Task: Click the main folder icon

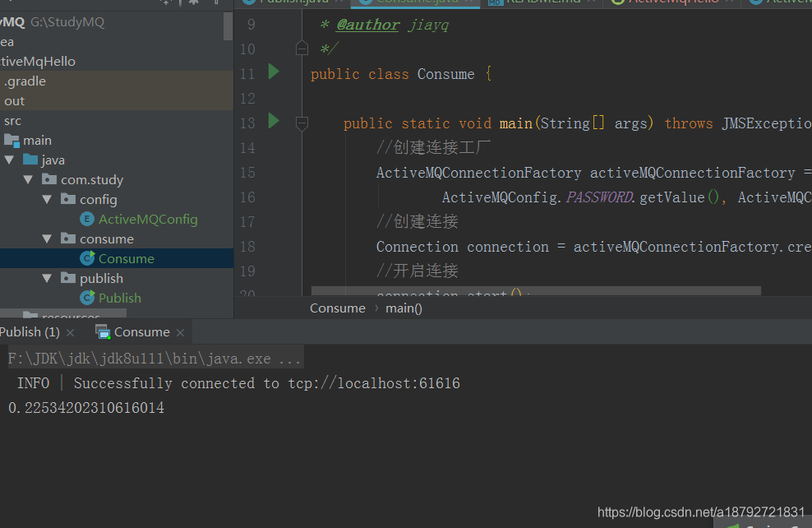Action: (12, 140)
